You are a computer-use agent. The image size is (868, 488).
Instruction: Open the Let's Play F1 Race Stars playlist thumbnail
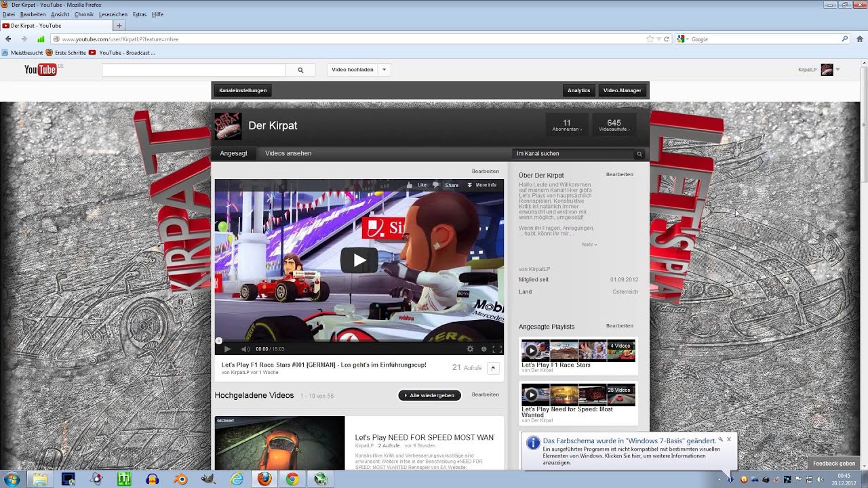pyautogui.click(x=578, y=350)
